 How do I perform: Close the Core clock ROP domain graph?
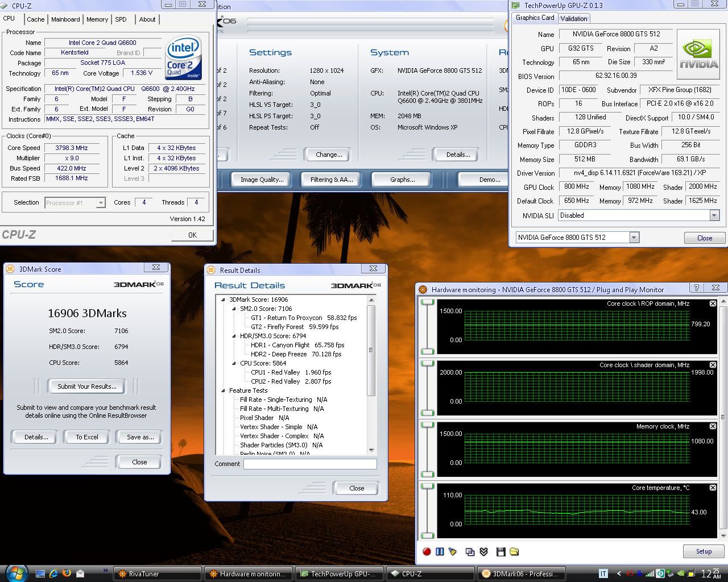pyautogui.click(x=713, y=304)
